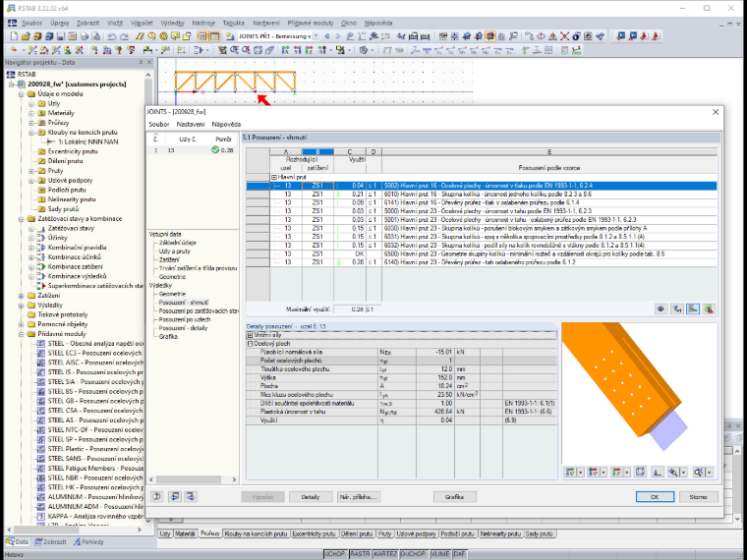The image size is (747, 560).
Task: Select Posouzení - detaily in dialog navigator
Action: coord(183,328)
